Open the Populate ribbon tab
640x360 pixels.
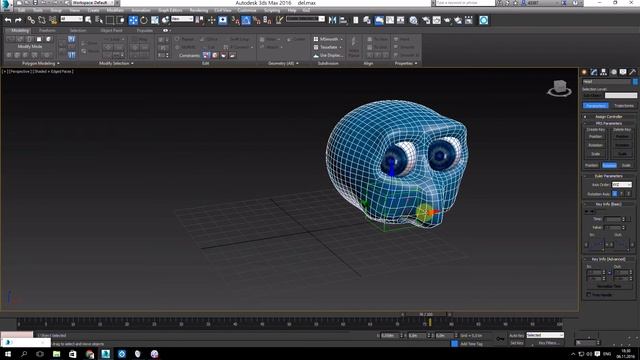coord(144,31)
